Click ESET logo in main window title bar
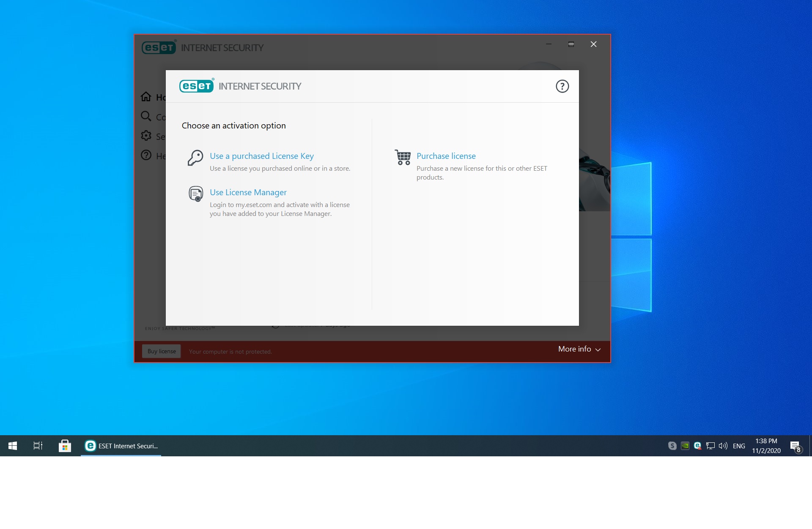 [x=159, y=47]
